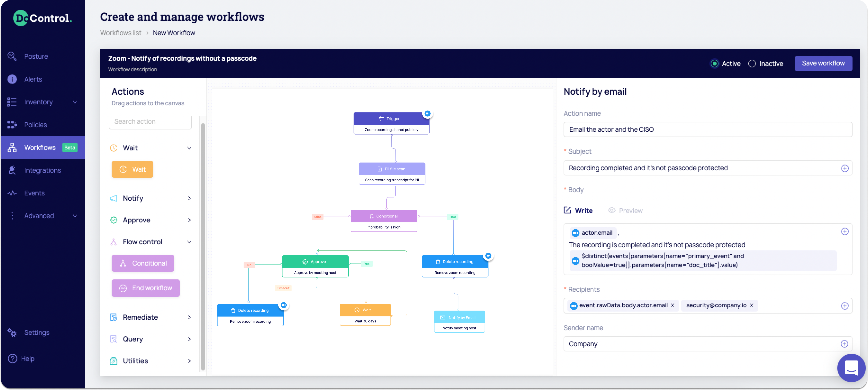Go to the Policies page
The height and width of the screenshot is (390, 868).
(35, 124)
